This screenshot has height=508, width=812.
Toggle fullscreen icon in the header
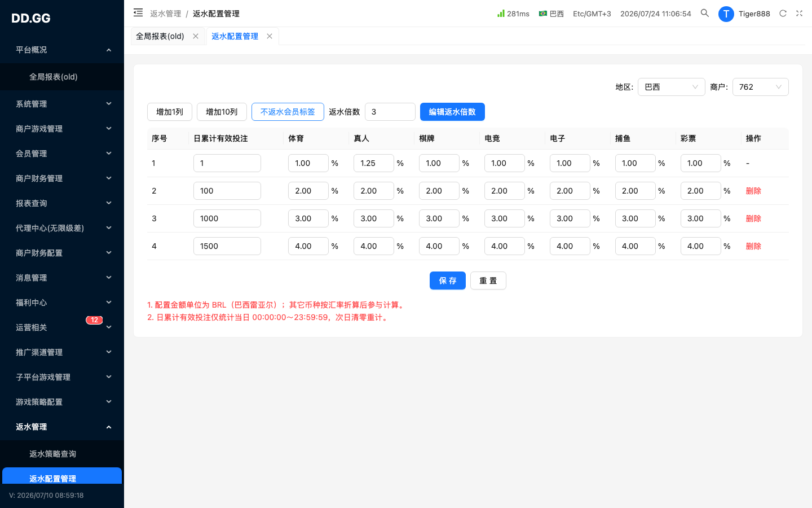click(x=799, y=13)
